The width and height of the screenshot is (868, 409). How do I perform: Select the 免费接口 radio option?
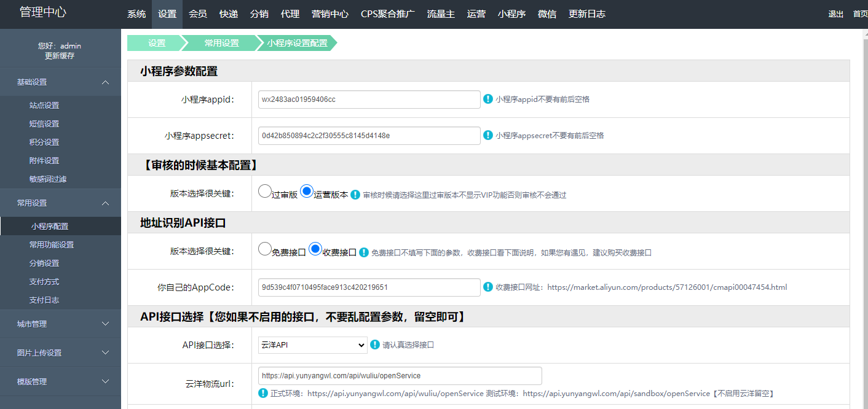[x=264, y=249]
